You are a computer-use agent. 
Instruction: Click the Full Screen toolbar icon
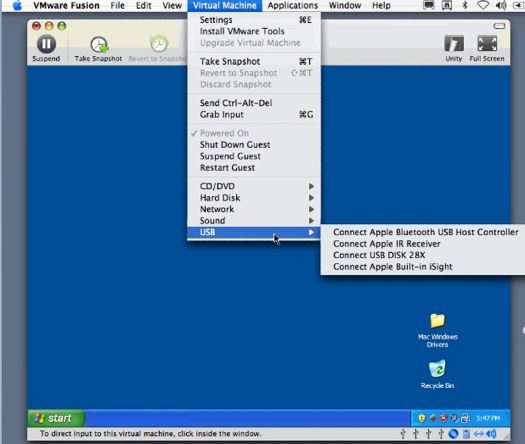coord(487,44)
